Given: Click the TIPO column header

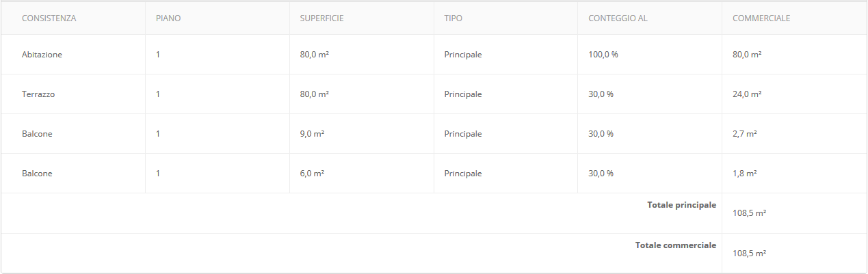Looking at the screenshot, I should (x=453, y=18).
